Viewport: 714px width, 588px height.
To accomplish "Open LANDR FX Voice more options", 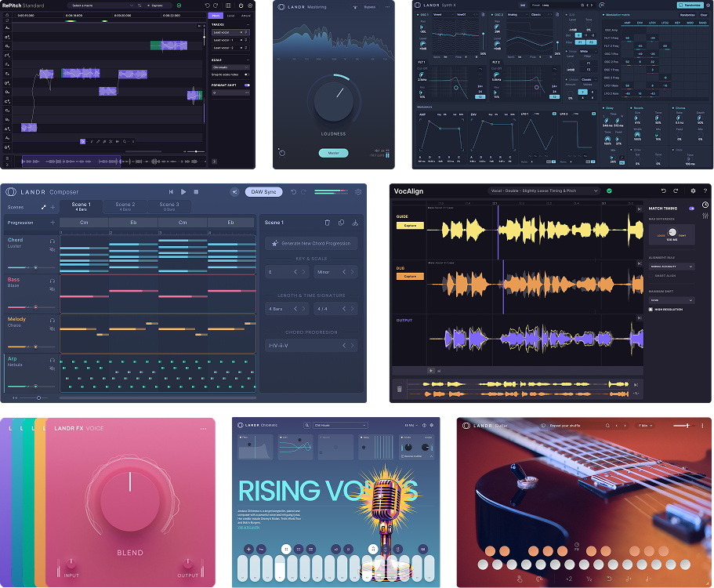I will tap(203, 429).
